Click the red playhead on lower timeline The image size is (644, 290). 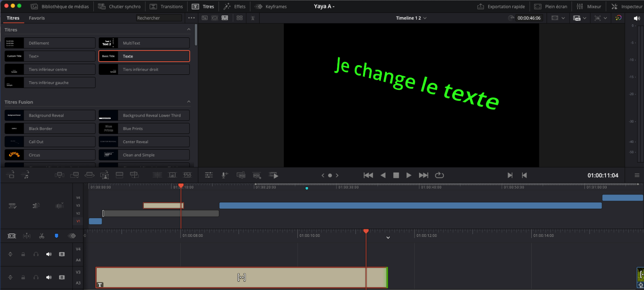[366, 231]
